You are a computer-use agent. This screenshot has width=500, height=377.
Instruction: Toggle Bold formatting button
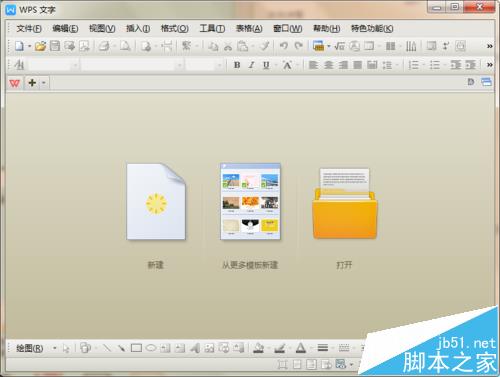pyautogui.click(x=237, y=65)
